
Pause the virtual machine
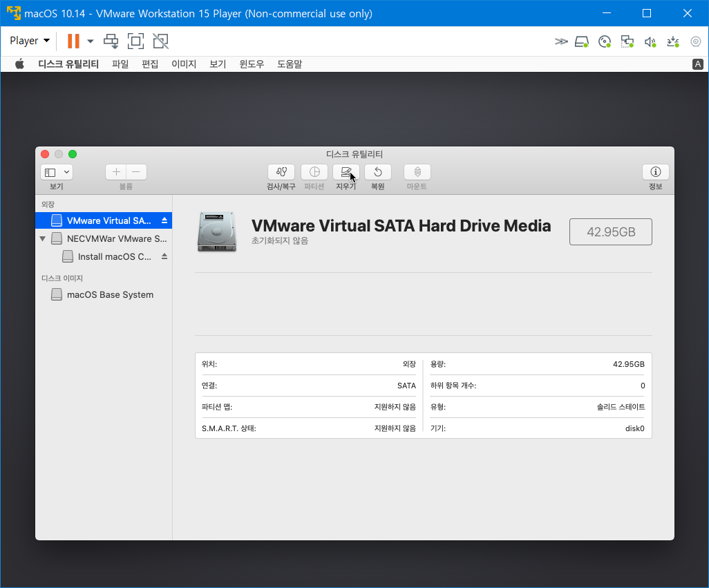(x=73, y=41)
